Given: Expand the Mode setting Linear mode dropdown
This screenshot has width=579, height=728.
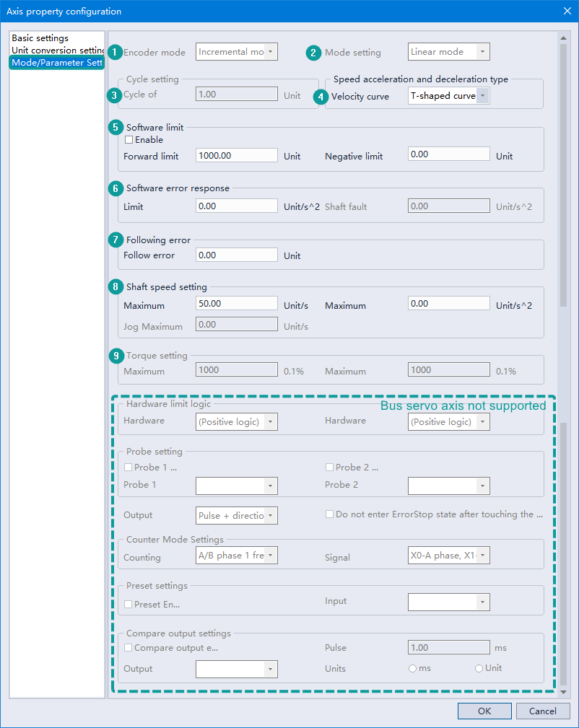Looking at the screenshot, I should coord(482,52).
